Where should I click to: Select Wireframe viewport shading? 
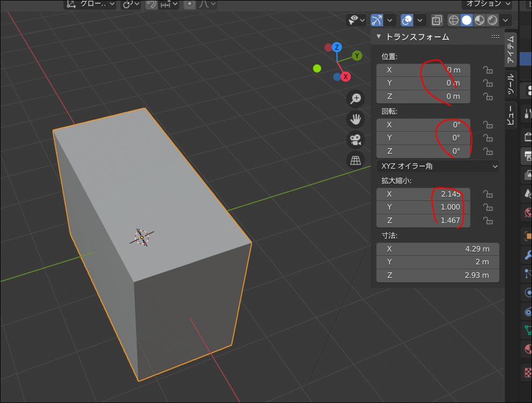(453, 20)
